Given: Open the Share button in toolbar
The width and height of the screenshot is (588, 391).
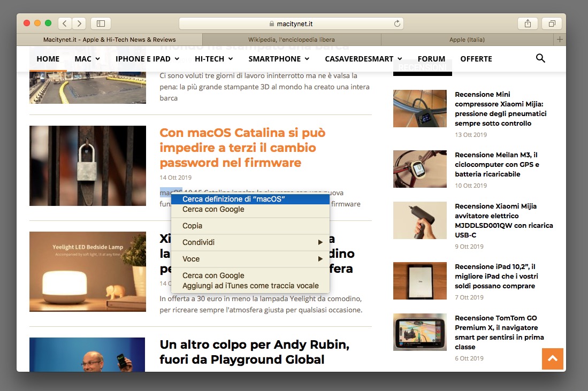Looking at the screenshot, I should (x=528, y=24).
